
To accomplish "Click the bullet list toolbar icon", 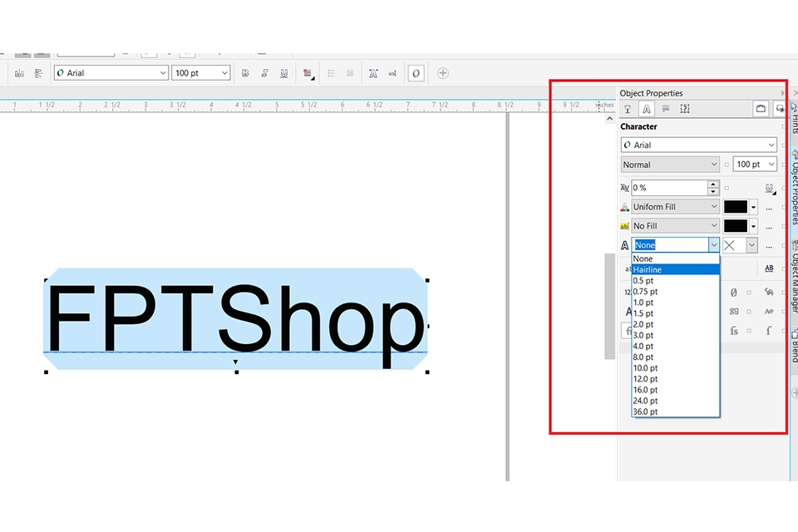I will [331, 73].
